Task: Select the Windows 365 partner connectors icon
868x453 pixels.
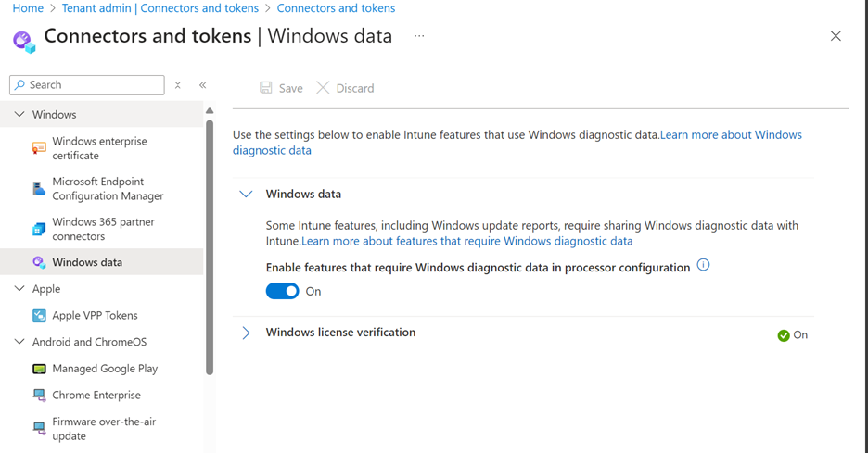Action: 39,229
